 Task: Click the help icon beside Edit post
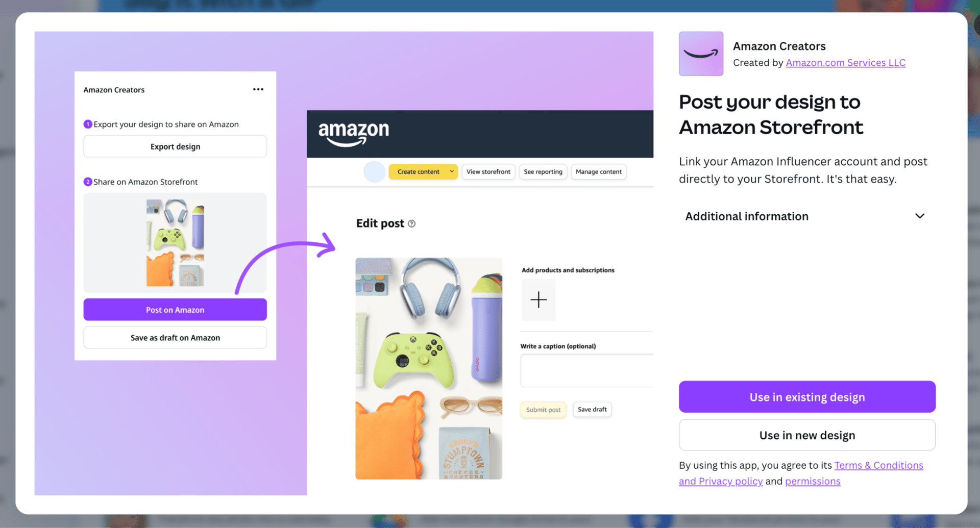(412, 223)
